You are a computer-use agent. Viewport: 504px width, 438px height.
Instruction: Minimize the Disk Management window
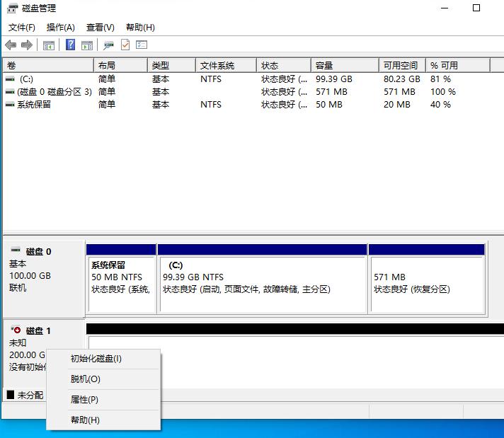point(445,8)
